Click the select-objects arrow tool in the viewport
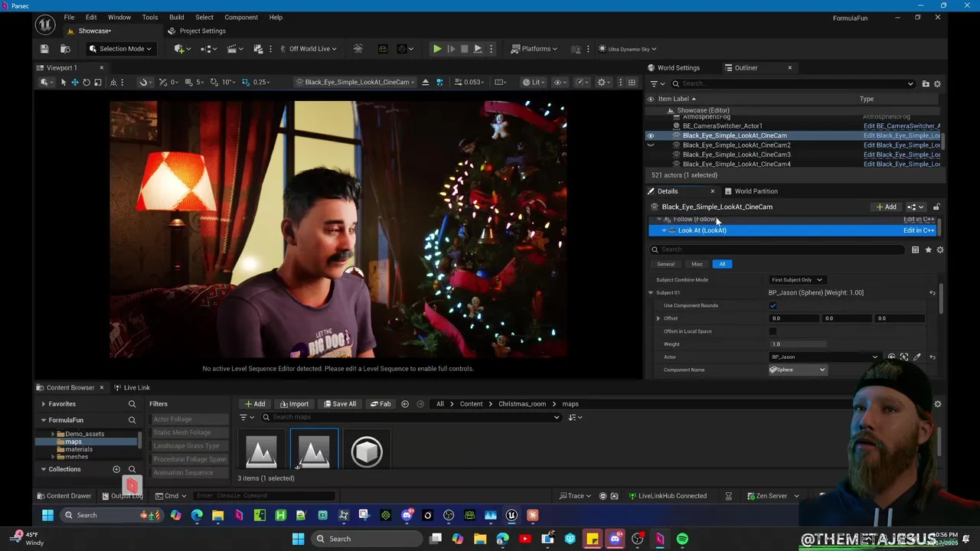 [64, 82]
